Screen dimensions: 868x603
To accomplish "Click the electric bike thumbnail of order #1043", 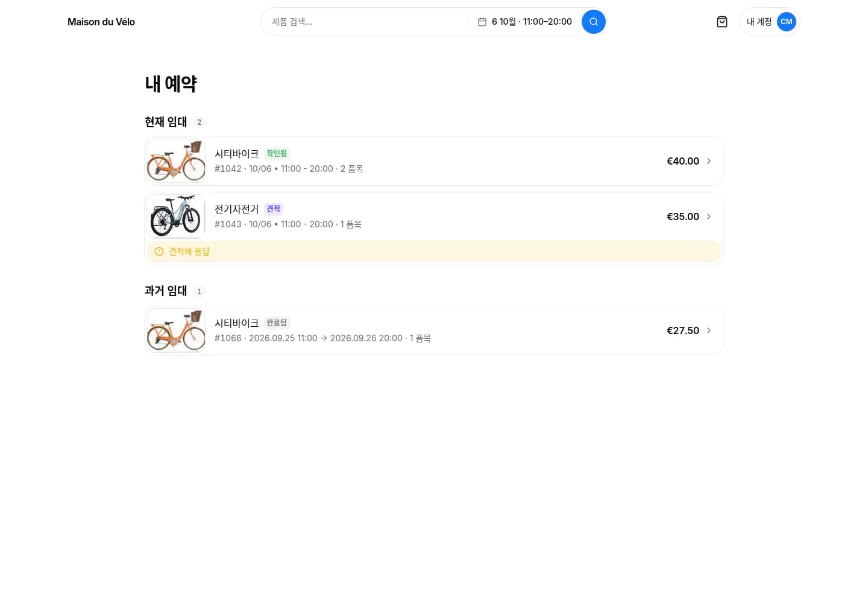I will [176, 216].
